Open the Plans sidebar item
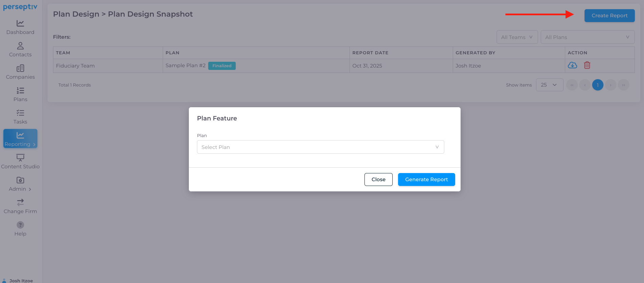This screenshot has height=283, width=644. tap(20, 94)
